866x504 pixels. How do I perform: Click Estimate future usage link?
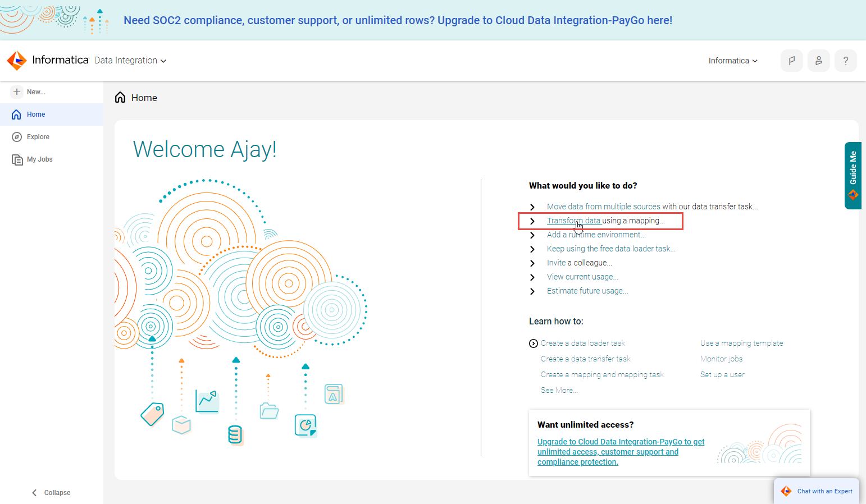tap(588, 291)
